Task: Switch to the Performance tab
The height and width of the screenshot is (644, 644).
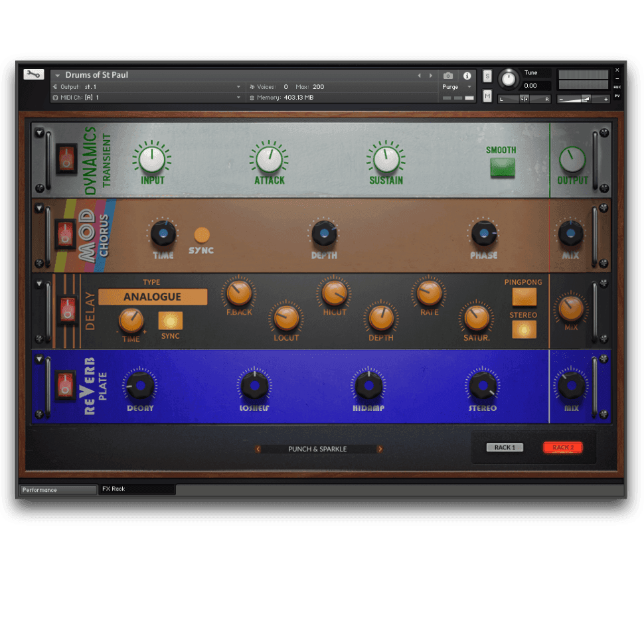Action: coord(58,490)
